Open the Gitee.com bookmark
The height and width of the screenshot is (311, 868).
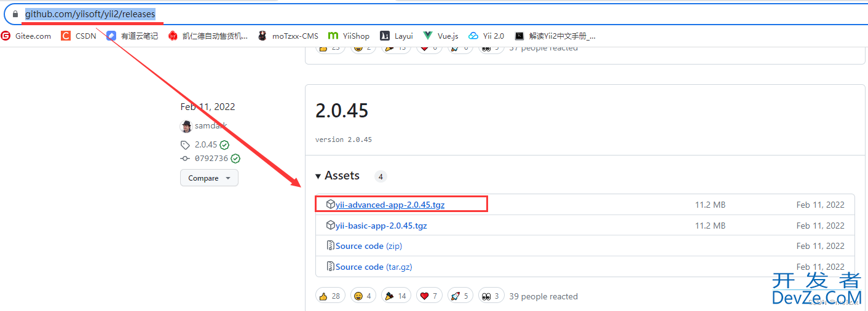(26, 36)
